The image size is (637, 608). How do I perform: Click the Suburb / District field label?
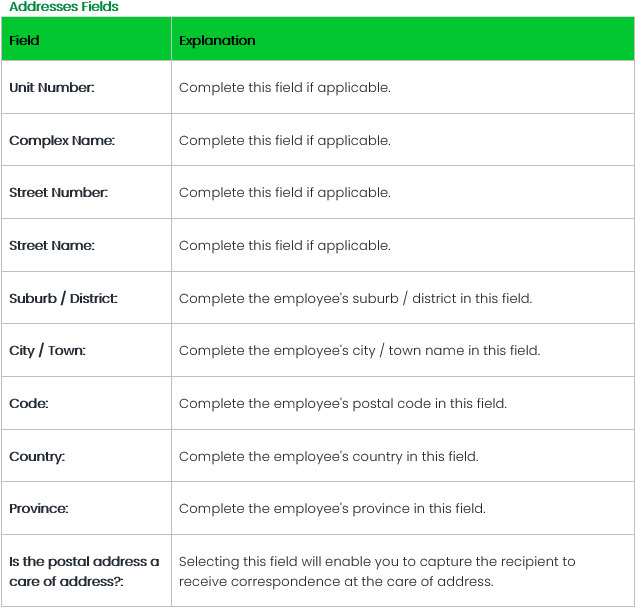click(63, 298)
